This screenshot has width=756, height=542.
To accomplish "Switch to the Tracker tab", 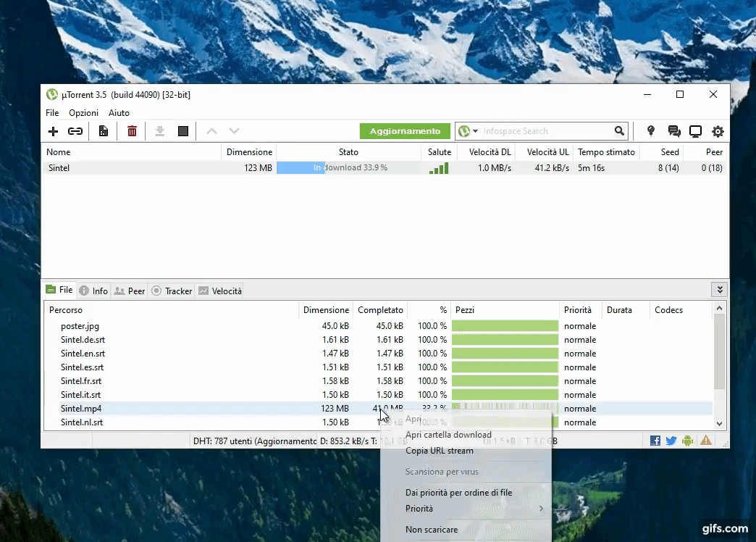I will pyautogui.click(x=172, y=291).
